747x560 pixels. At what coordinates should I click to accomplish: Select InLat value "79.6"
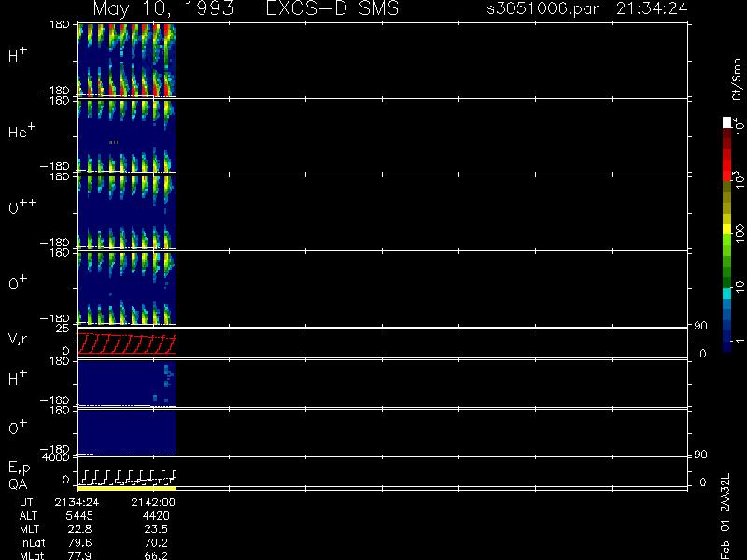80,542
